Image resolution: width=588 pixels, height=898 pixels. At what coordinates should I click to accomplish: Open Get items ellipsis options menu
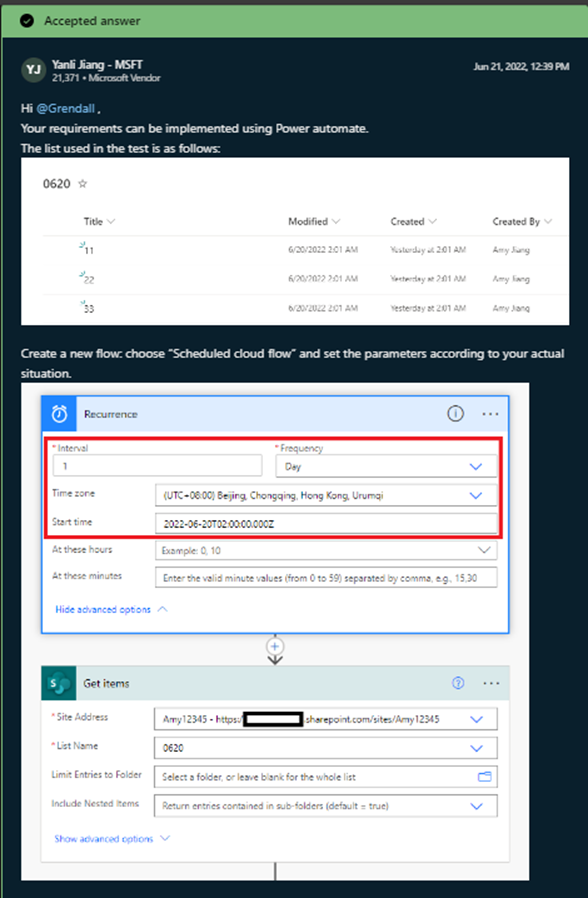[x=491, y=683]
